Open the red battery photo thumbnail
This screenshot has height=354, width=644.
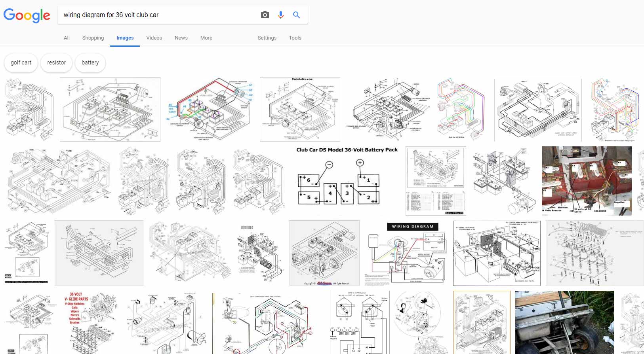click(587, 181)
